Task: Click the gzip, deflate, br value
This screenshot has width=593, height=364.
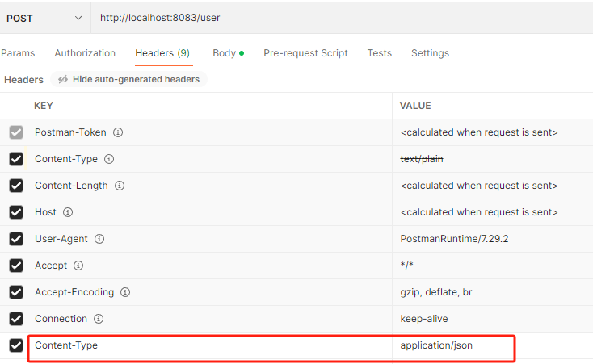Action: [436, 292]
